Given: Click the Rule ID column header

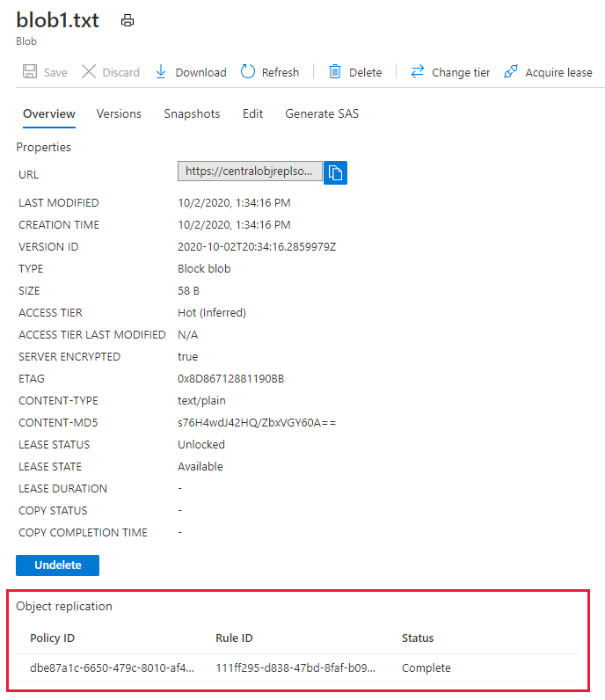Looking at the screenshot, I should (x=234, y=638).
